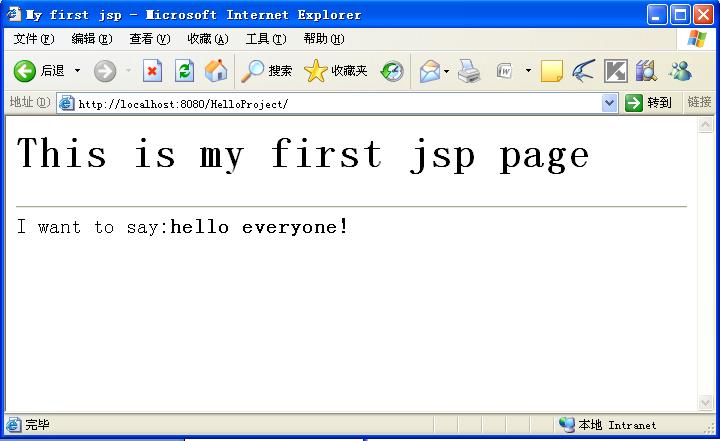720x441 pixels.
Task: Click the K arrow toolbar icon
Action: (x=615, y=71)
